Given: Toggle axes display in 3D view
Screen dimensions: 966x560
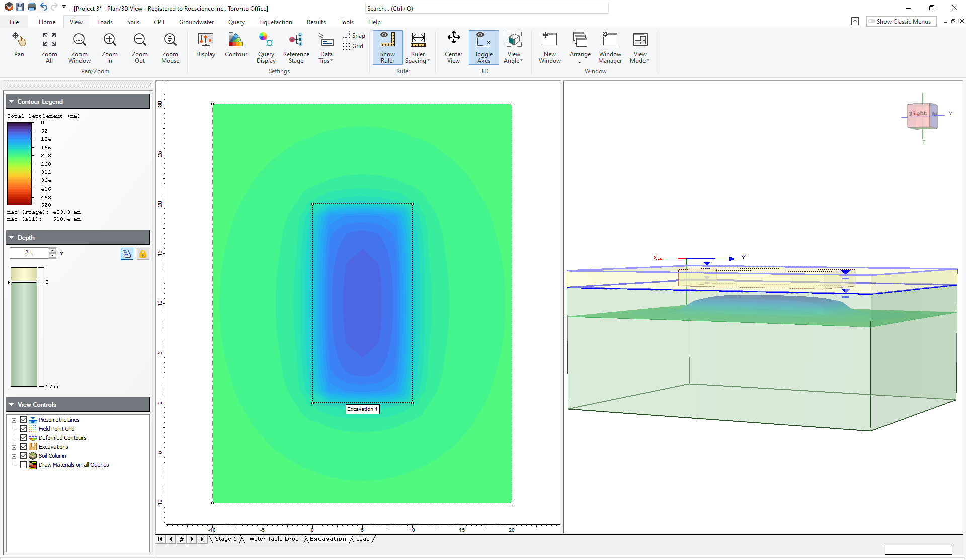Looking at the screenshot, I should 483,48.
